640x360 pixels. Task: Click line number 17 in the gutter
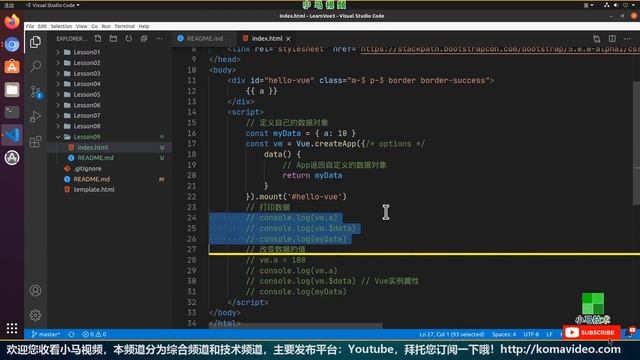(192, 144)
